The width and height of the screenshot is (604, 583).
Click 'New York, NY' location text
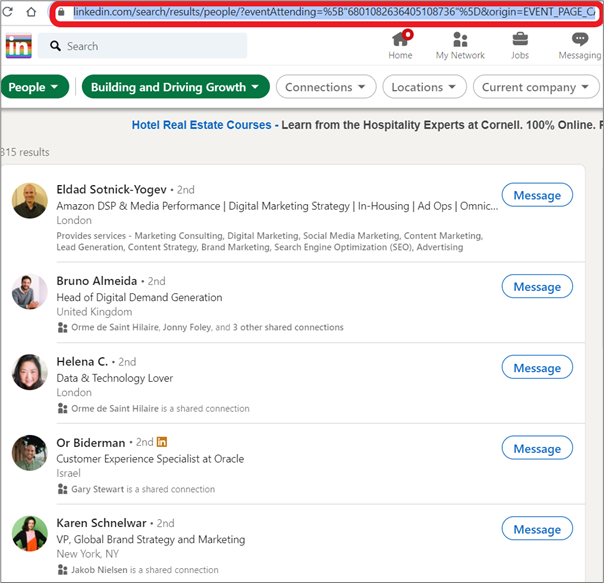coord(87,554)
